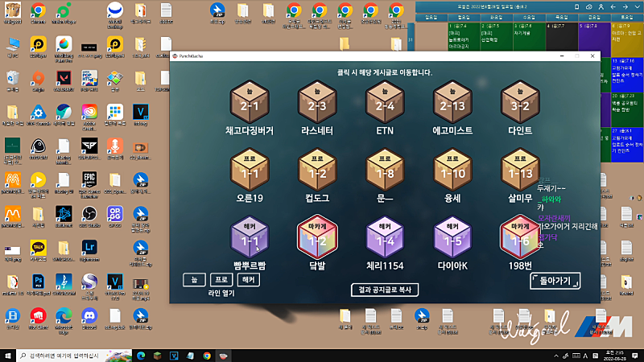Select the 화요일 column header in calendar
The width and height of the screenshot is (644, 362).
click(497, 17)
